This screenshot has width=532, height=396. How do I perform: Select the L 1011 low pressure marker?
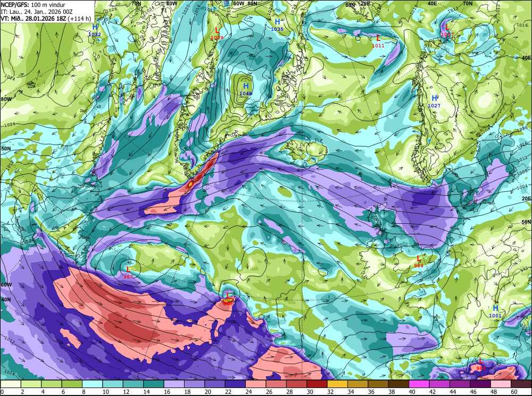point(378,41)
